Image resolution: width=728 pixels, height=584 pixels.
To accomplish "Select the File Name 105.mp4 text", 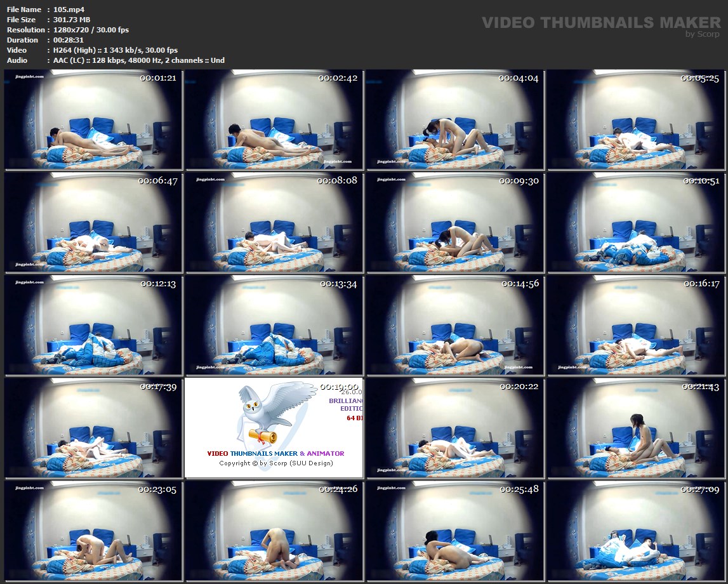I will tap(69, 10).
